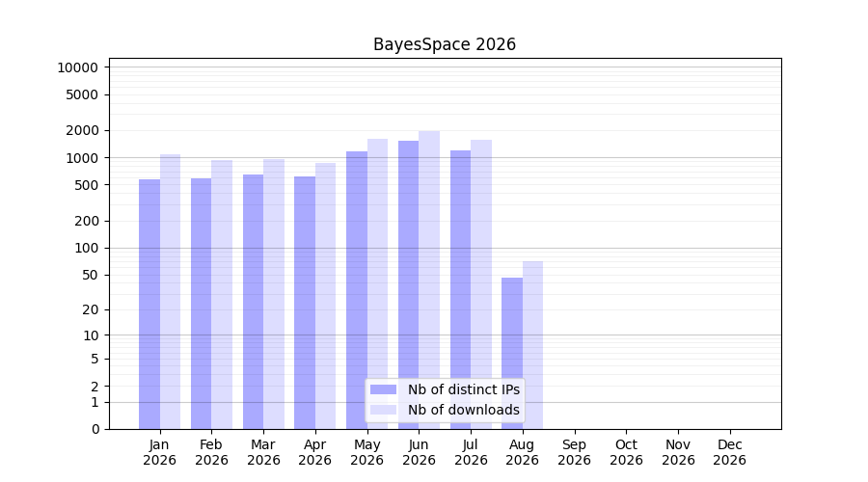Click the Apr 2026 distinct IPs bar

(x=305, y=304)
